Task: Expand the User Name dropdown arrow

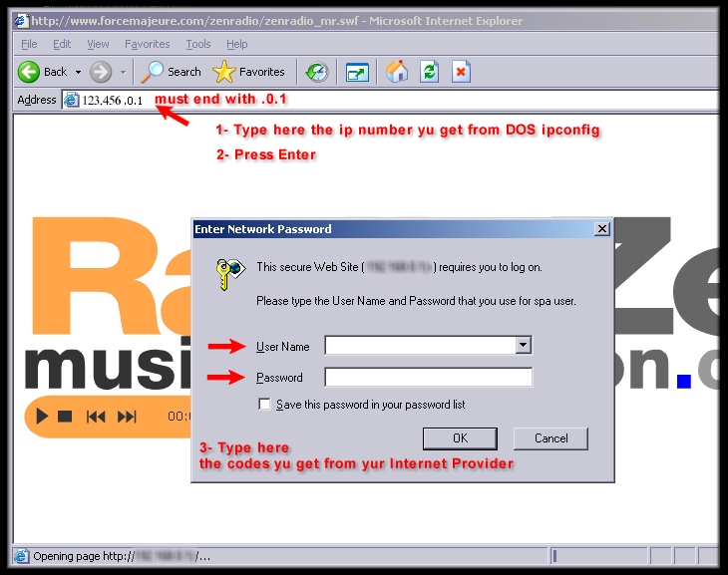Action: tap(524, 345)
